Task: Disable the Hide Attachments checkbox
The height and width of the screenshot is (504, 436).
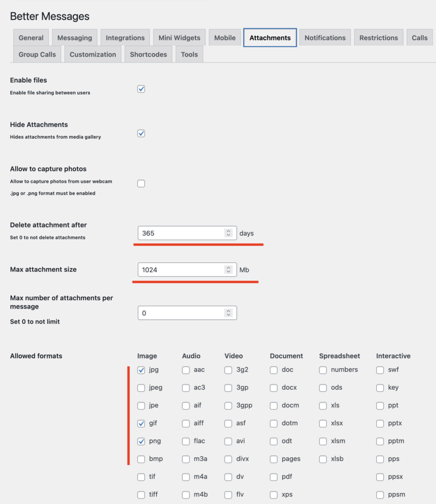Action: [141, 133]
